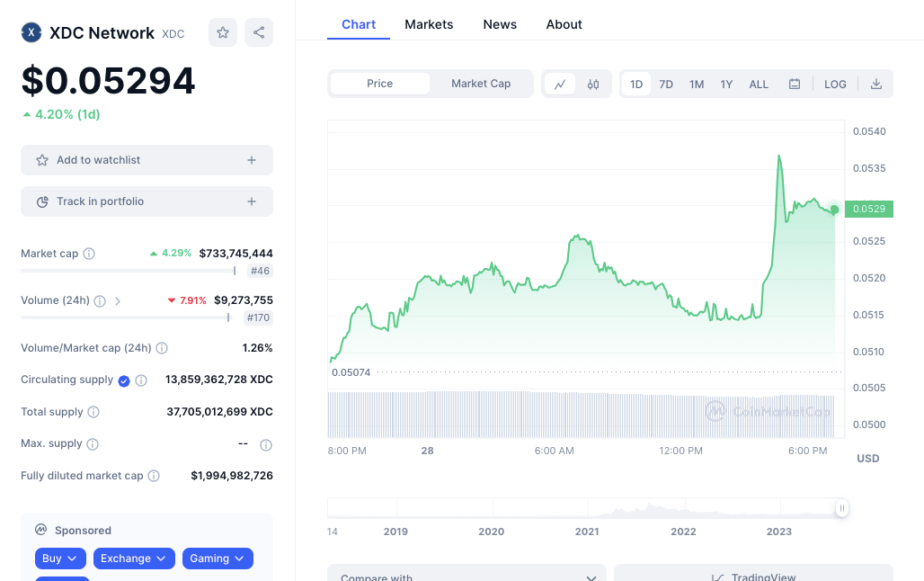
Task: Select the 1Y timeframe button
Action: pyautogui.click(x=726, y=83)
